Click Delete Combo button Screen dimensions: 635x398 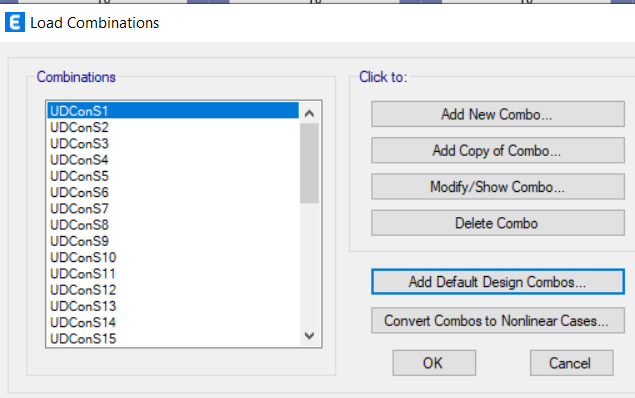[x=498, y=223]
